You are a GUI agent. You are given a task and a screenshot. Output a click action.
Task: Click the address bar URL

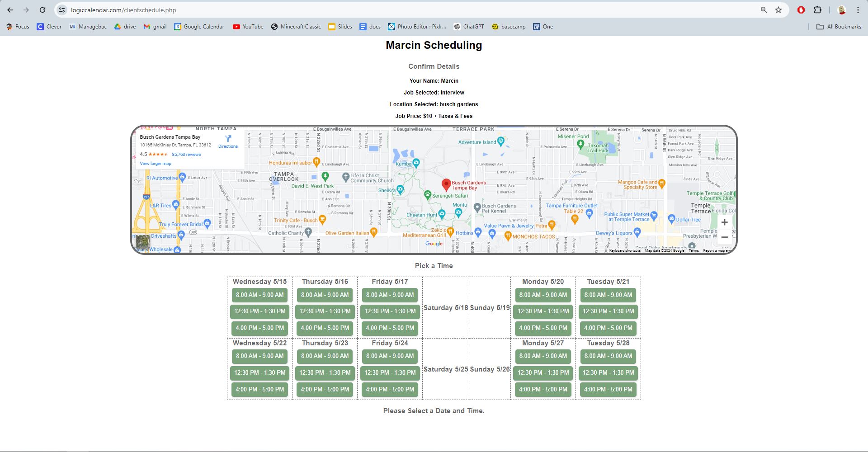pos(123,10)
